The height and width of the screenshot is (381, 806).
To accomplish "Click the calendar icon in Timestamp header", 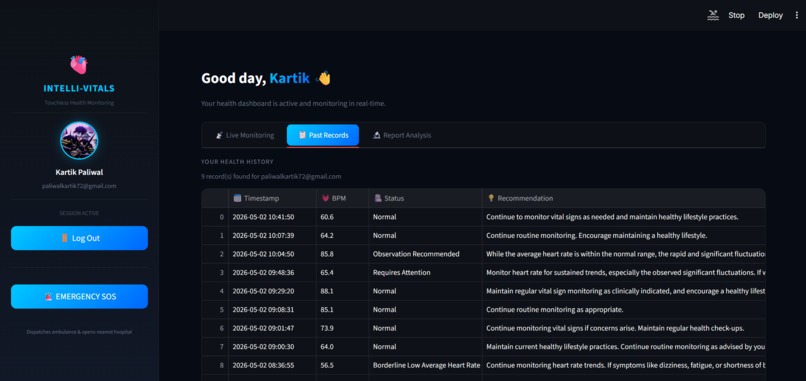I will pyautogui.click(x=237, y=198).
